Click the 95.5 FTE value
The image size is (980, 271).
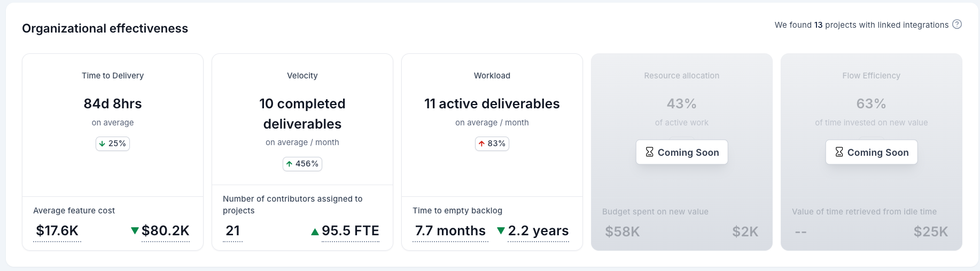coord(351,231)
